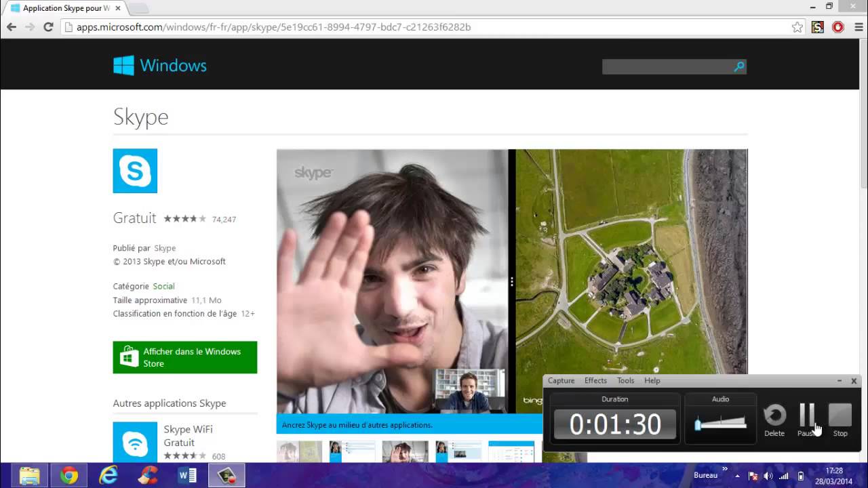This screenshot has width=868, height=488.
Task: Click the 'Autres applications Skype' heading
Action: [x=170, y=403]
